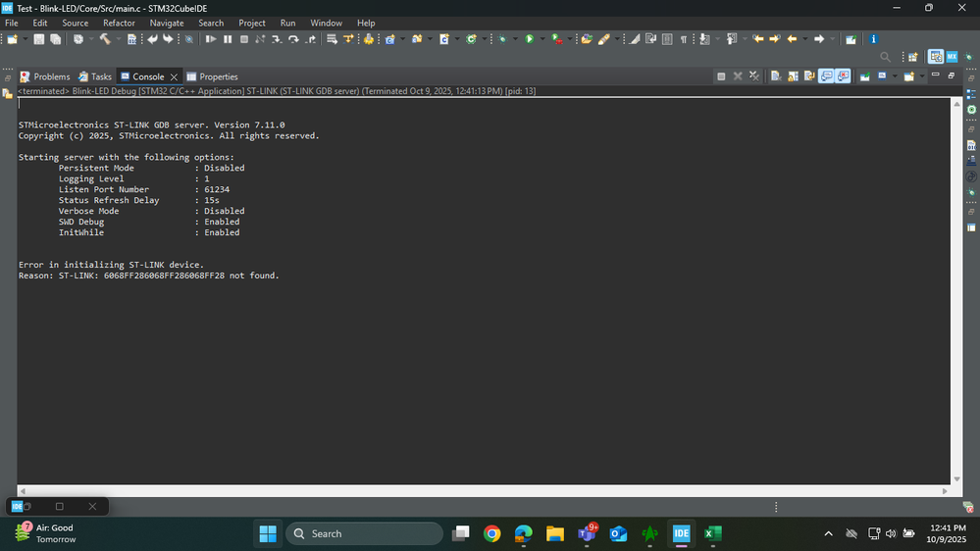
Task: Click the Air: Good weather widget
Action: point(45,533)
